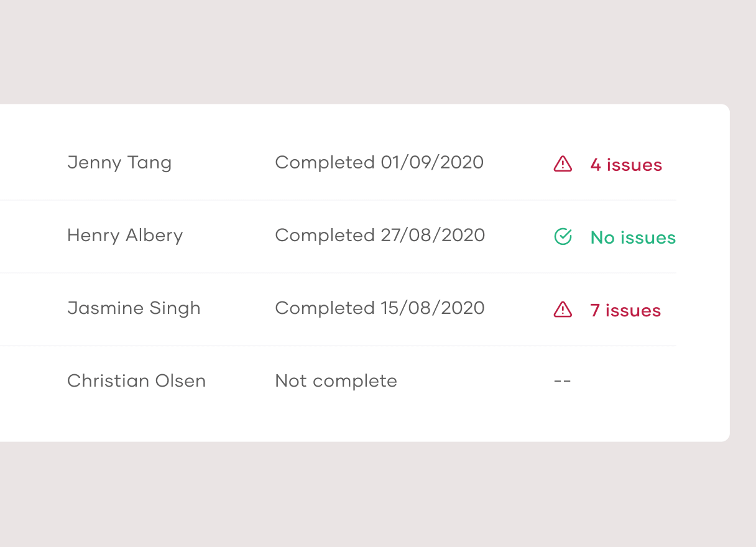Select the name Jenny Tang

coord(119,163)
